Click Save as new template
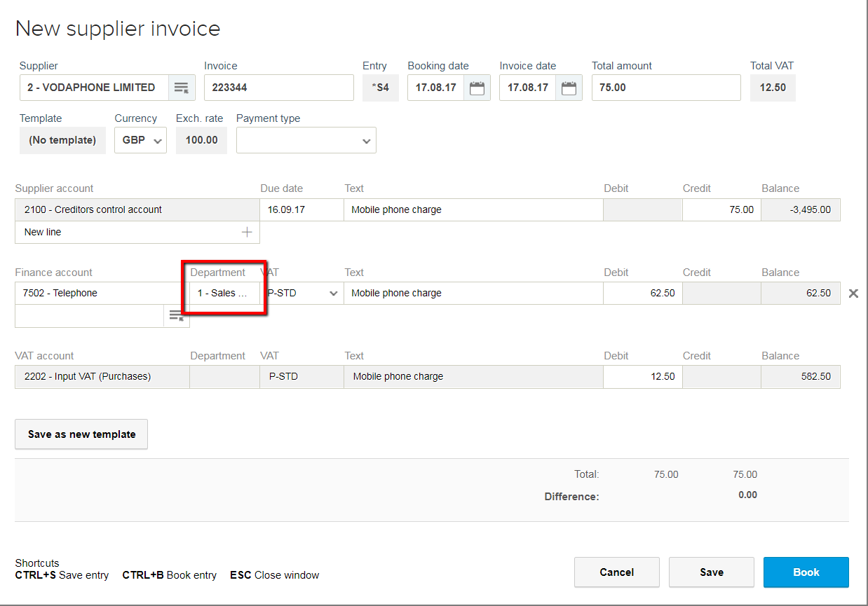868x606 pixels. [x=81, y=434]
